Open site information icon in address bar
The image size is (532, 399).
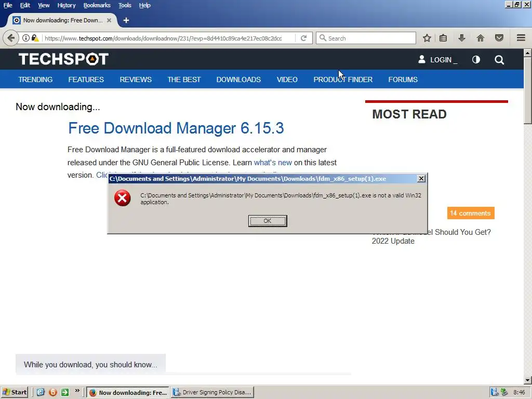click(x=26, y=38)
